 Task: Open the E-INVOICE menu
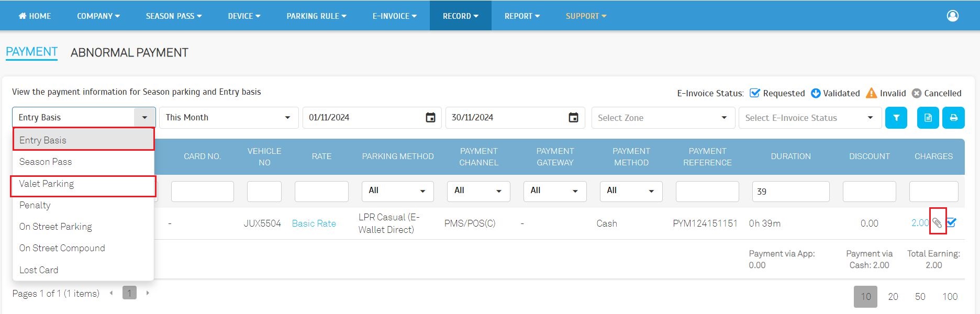click(x=394, y=16)
